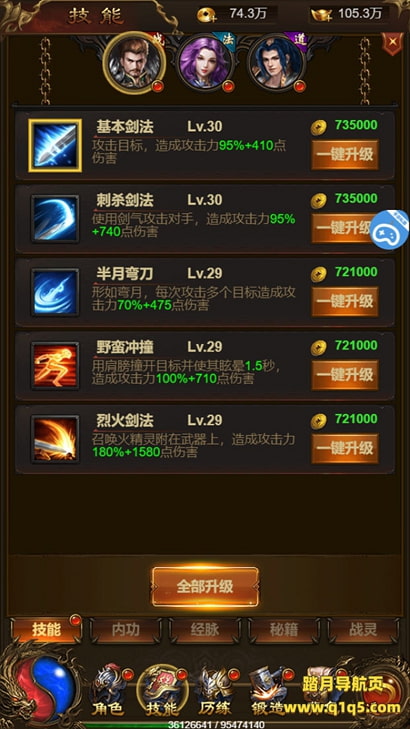Switch to the 经脉 tab

[205, 630]
